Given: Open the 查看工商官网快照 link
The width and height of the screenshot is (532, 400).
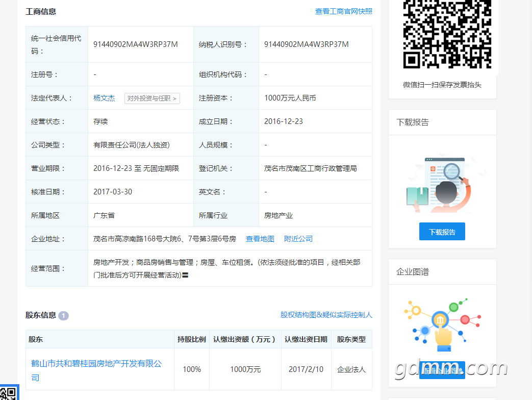Looking at the screenshot, I should (x=343, y=11).
